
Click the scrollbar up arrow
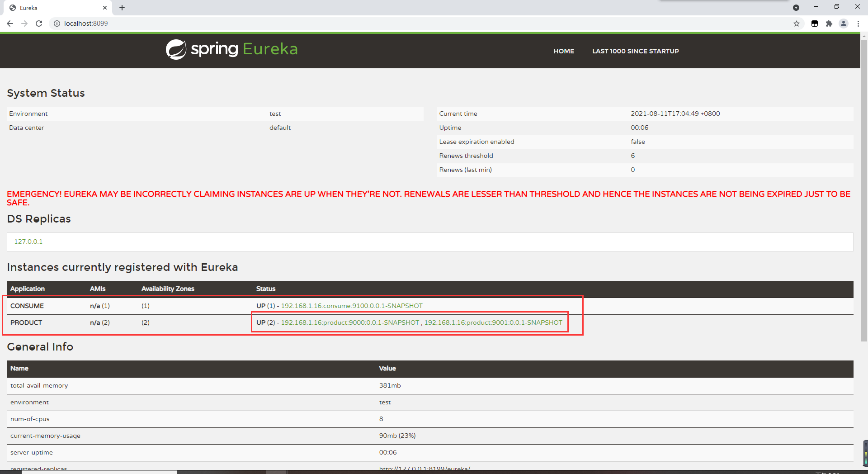[x=864, y=36]
